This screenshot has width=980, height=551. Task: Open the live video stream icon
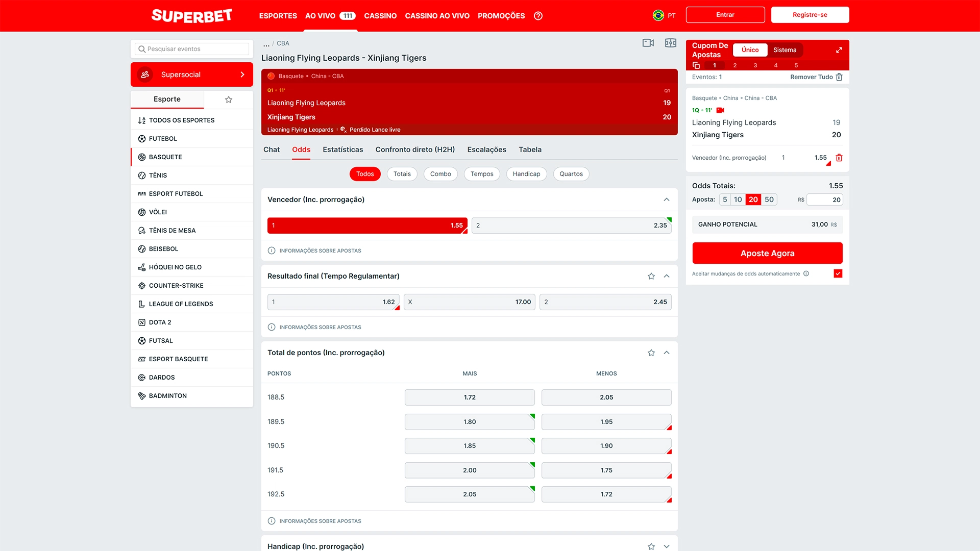(648, 43)
